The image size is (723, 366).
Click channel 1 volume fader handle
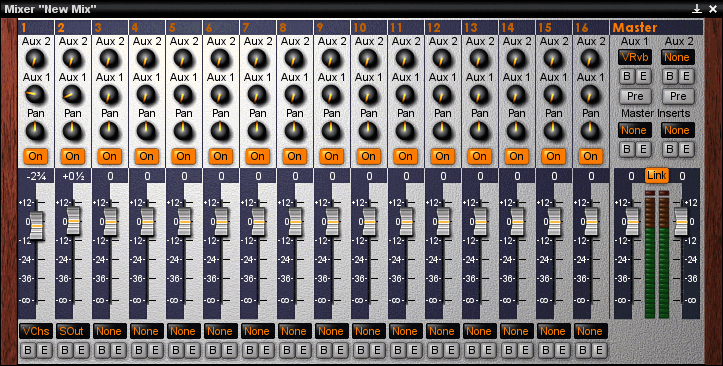click(36, 226)
